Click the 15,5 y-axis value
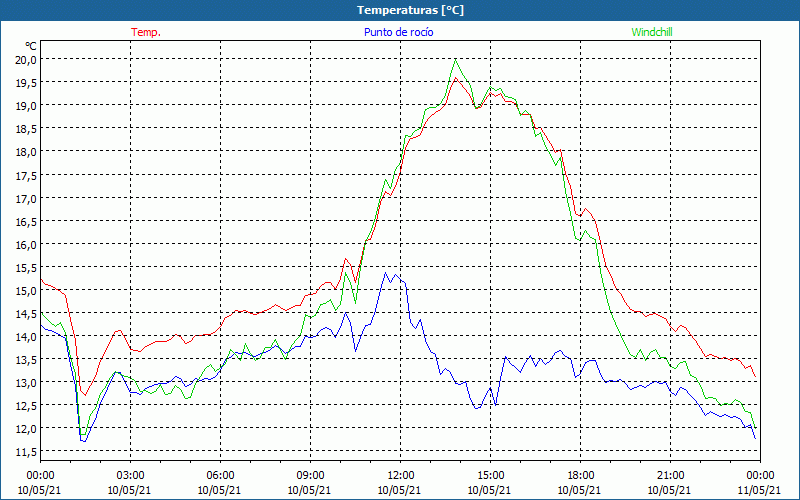Viewport: 800px width, 500px height. coord(27,267)
